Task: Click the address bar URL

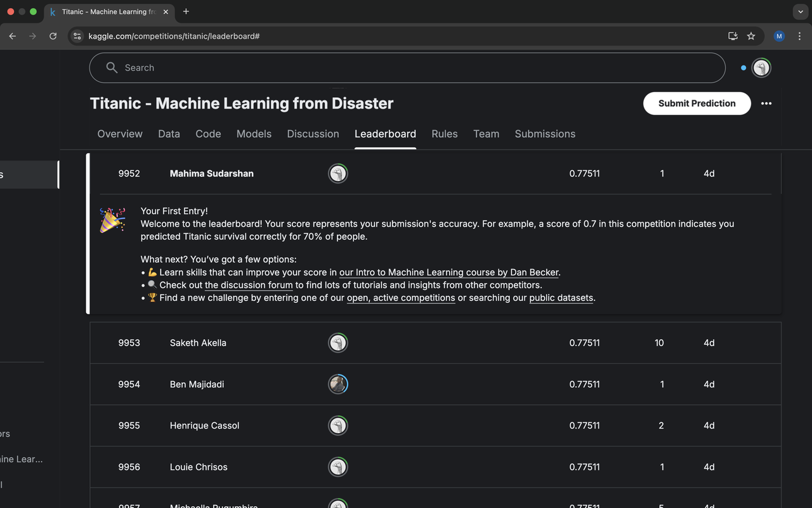Action: (x=174, y=36)
